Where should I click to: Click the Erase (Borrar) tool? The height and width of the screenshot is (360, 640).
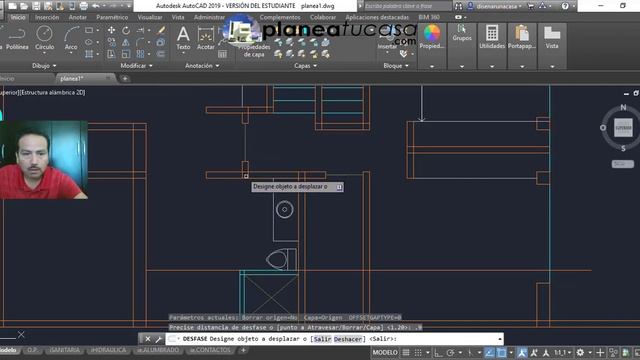point(161,31)
